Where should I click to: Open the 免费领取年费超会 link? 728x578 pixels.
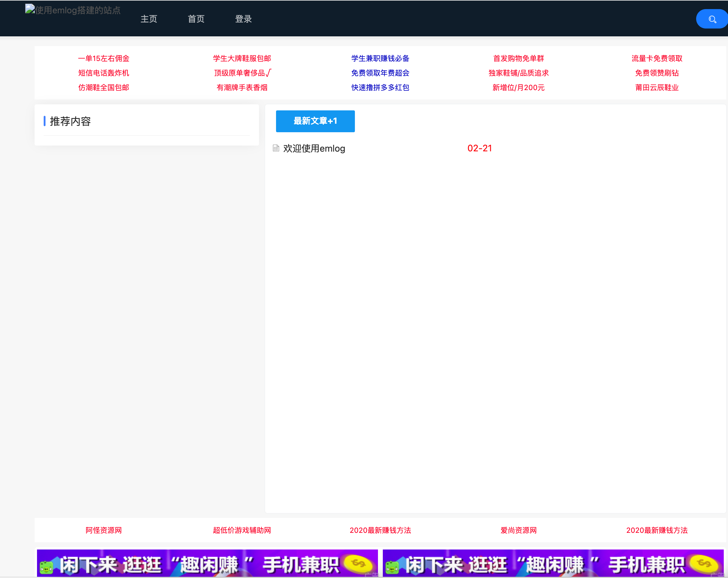(x=380, y=73)
